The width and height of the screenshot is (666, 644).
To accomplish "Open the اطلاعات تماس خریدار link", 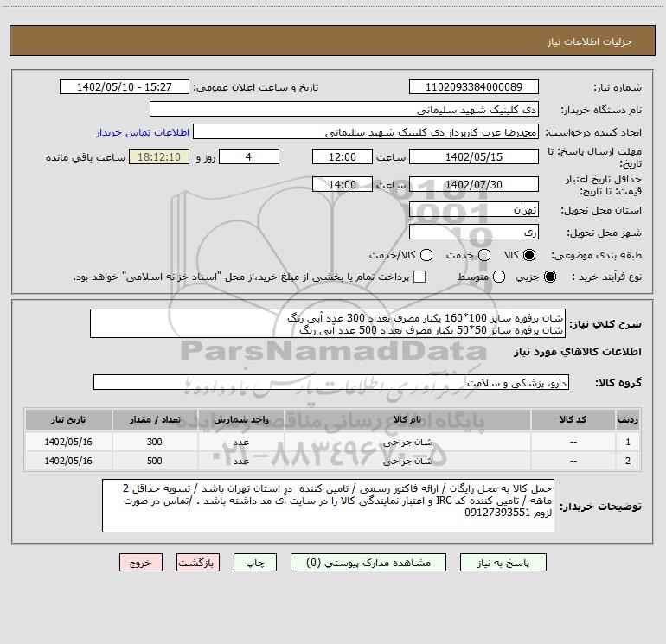I will 143,132.
